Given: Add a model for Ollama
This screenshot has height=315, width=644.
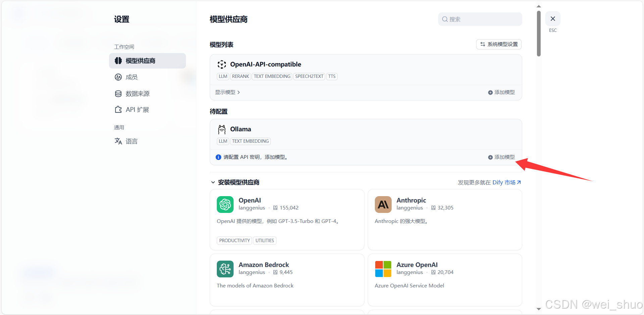Looking at the screenshot, I should click(501, 157).
